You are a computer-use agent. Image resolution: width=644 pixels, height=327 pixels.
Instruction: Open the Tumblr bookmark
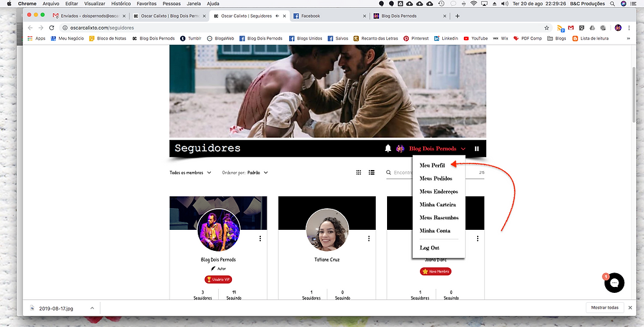191,39
